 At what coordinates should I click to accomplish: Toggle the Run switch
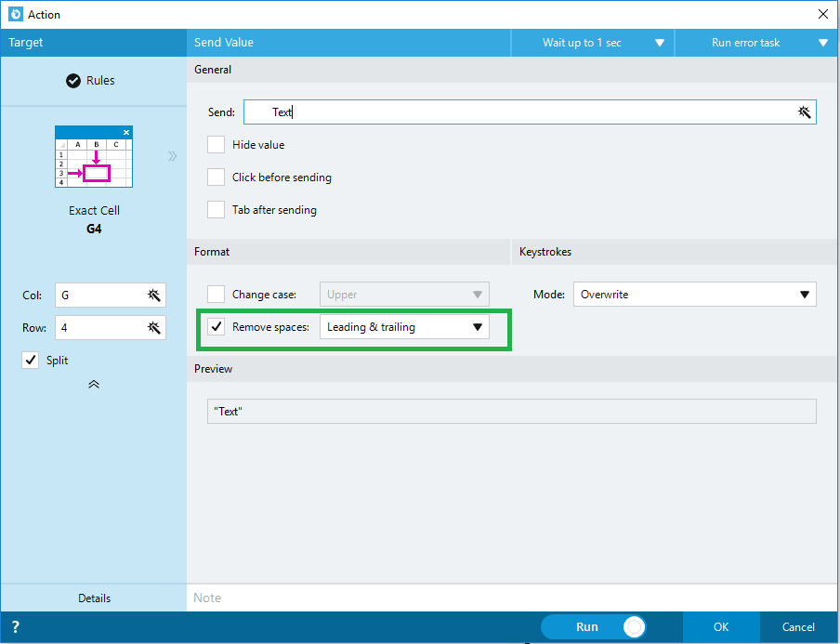pos(594,626)
